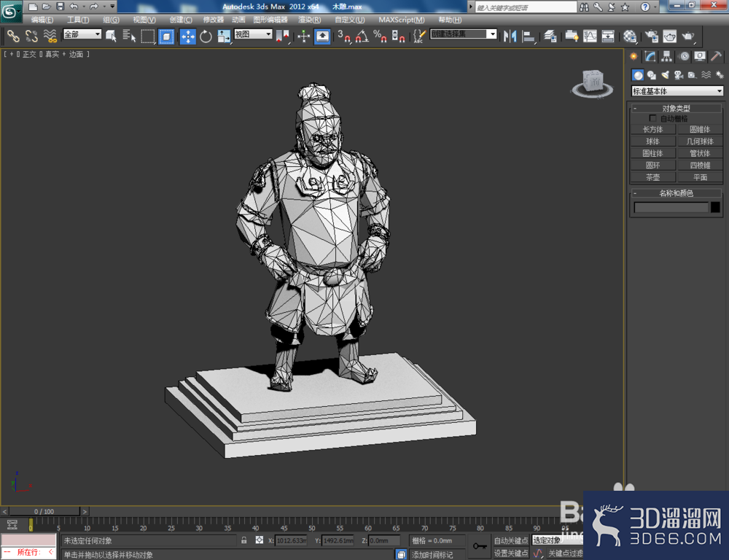
Task: Toggle selection lock padlock icon
Action: point(244,540)
